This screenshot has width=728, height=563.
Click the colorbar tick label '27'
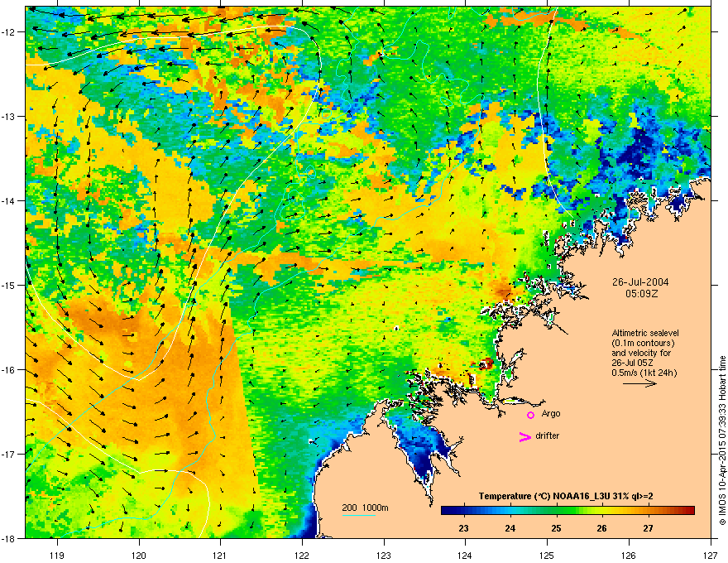coord(648,528)
